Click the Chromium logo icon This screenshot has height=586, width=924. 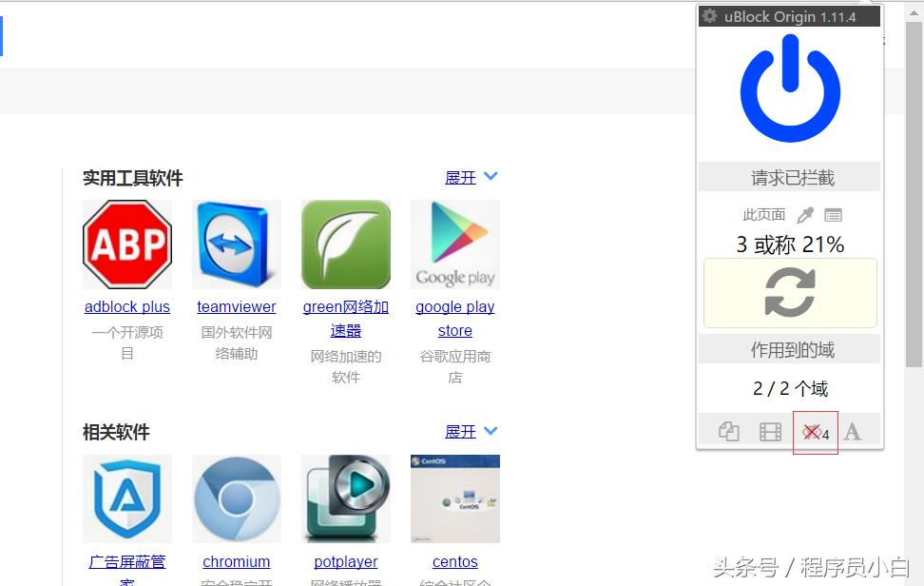237,498
